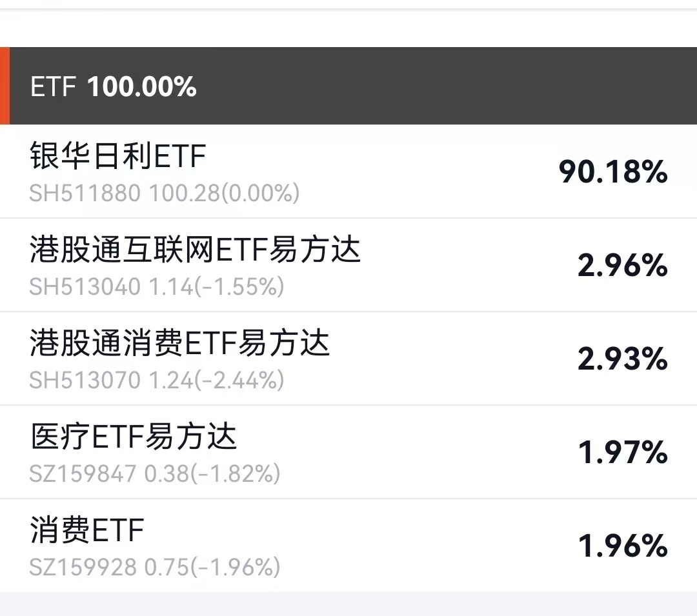Select the SZ159847 stock code
Viewport: 697px width, 616px height.
[83, 473]
